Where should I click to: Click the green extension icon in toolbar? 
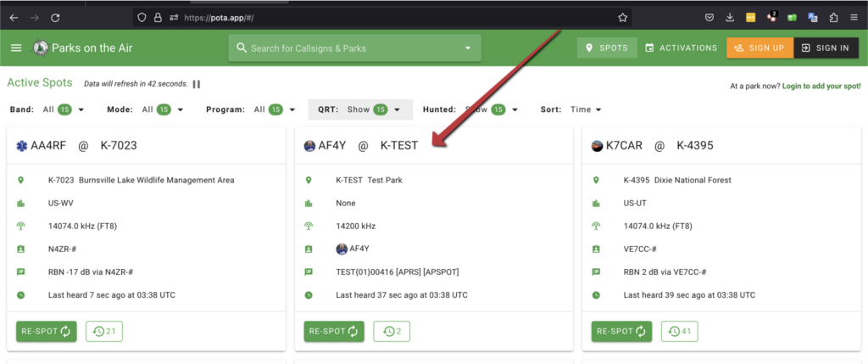793,18
